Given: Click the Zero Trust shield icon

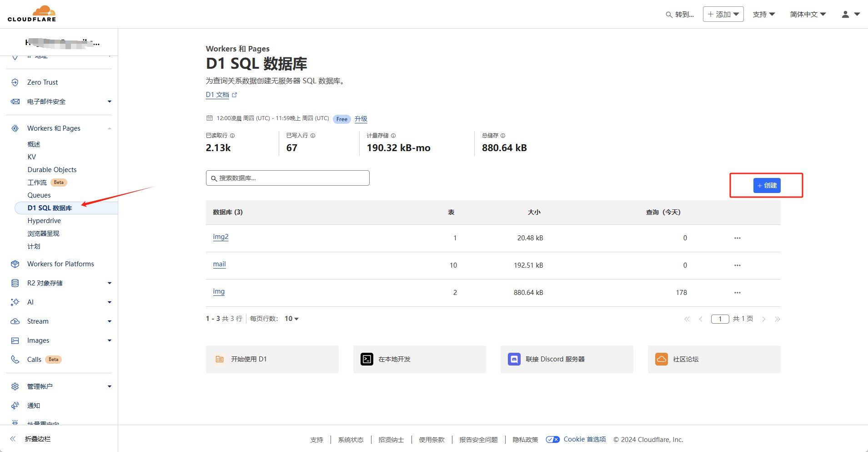Looking at the screenshot, I should coord(15,82).
